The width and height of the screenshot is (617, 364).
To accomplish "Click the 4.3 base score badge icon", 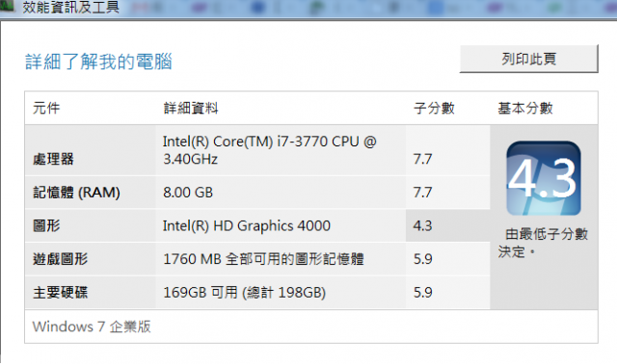I will point(544,178).
